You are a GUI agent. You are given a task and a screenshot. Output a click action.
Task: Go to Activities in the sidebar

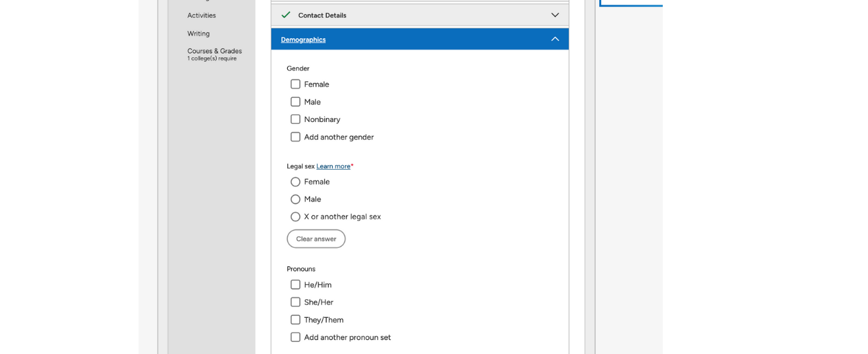tap(201, 15)
